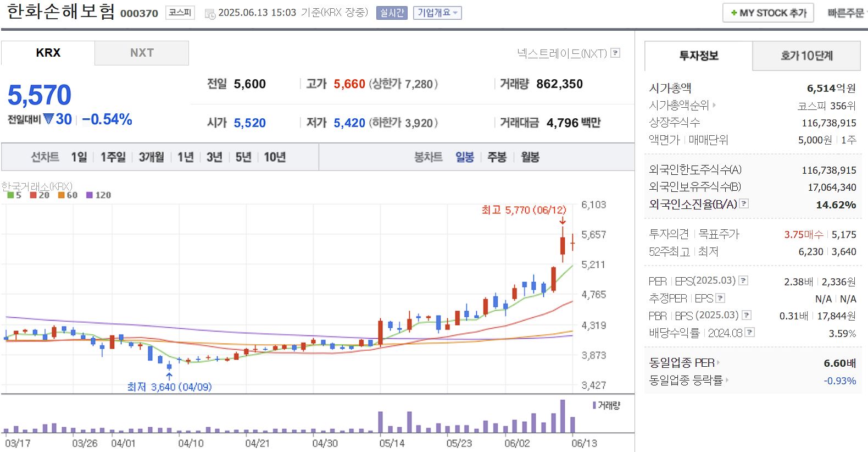The image size is (868, 452).
Task: Click 고가 value 5,660
Action: click(x=349, y=84)
